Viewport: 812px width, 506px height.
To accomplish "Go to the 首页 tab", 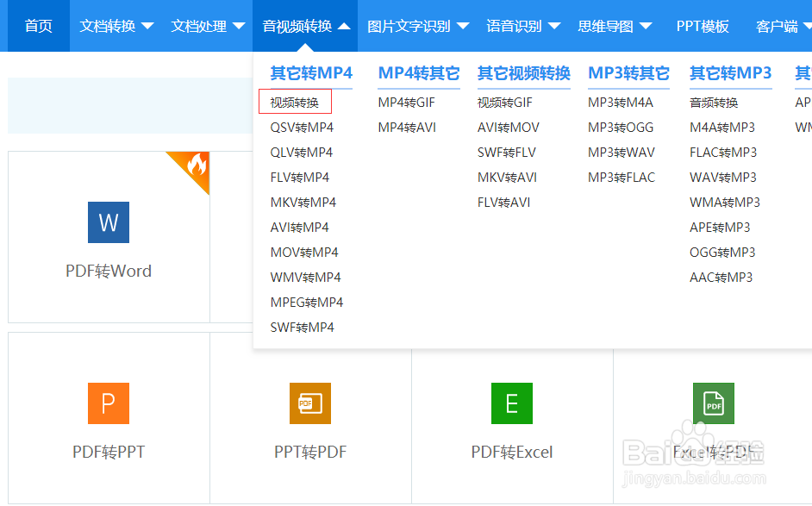I will click(x=38, y=26).
